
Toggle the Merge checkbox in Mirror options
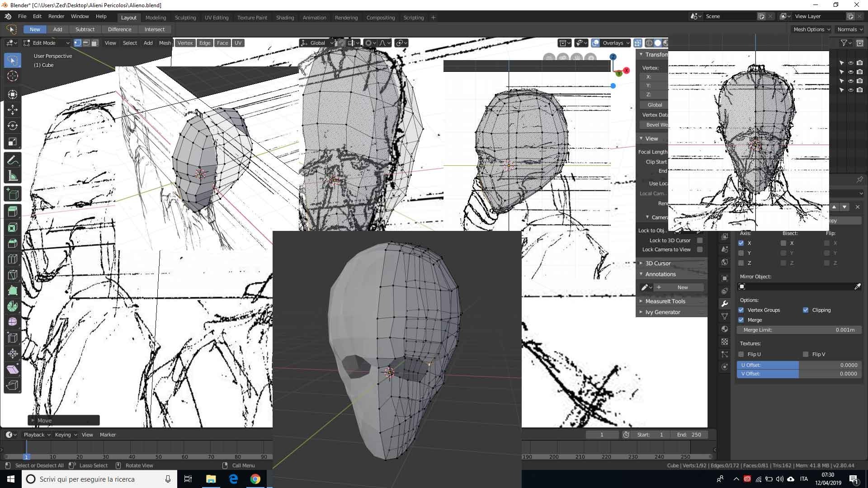742,320
